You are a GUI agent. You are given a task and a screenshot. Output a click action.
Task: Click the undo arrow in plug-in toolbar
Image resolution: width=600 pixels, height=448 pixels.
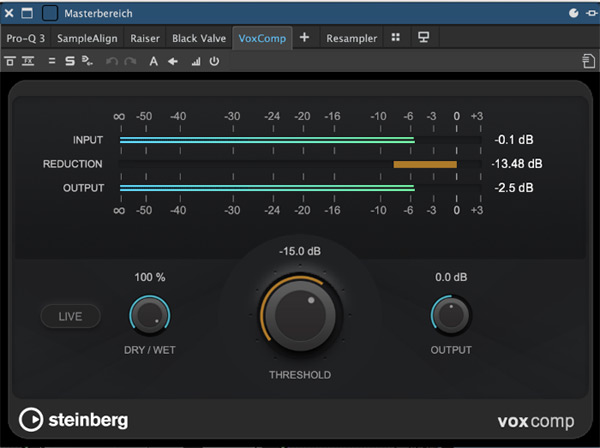112,61
